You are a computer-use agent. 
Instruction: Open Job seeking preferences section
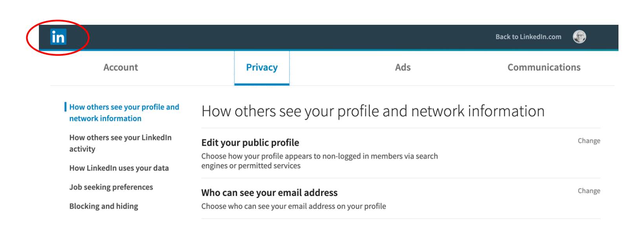pos(111,187)
